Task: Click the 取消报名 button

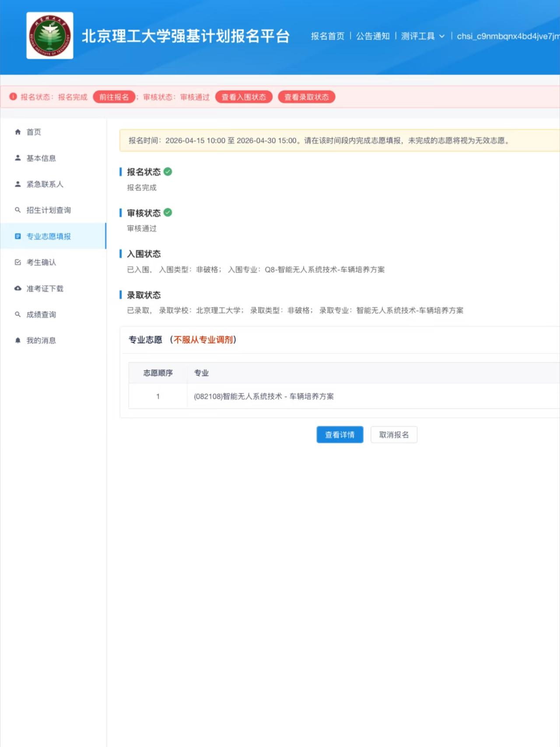Action: 394,434
